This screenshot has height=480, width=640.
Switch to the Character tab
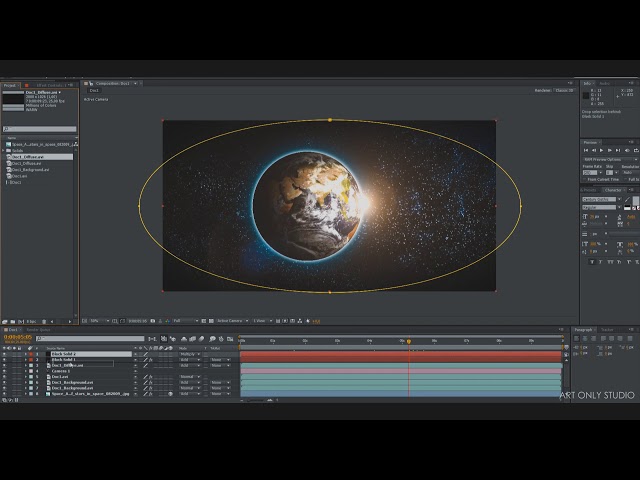pos(613,190)
